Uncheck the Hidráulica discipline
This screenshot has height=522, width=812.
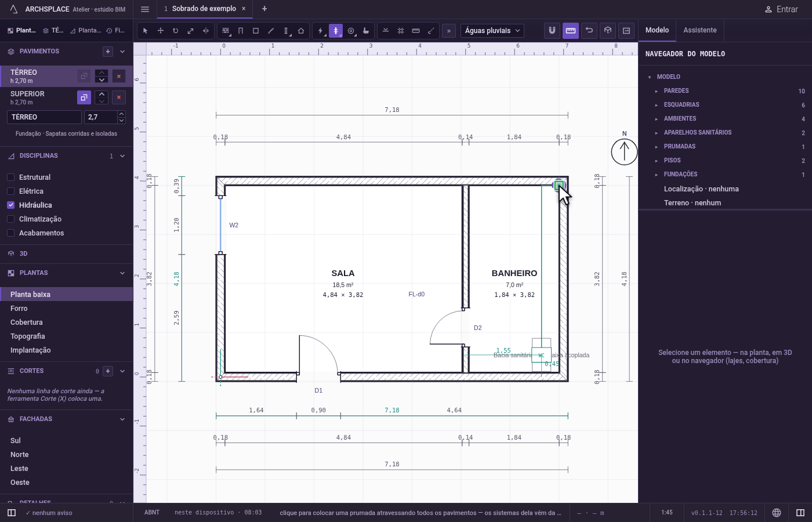pyautogui.click(x=10, y=205)
